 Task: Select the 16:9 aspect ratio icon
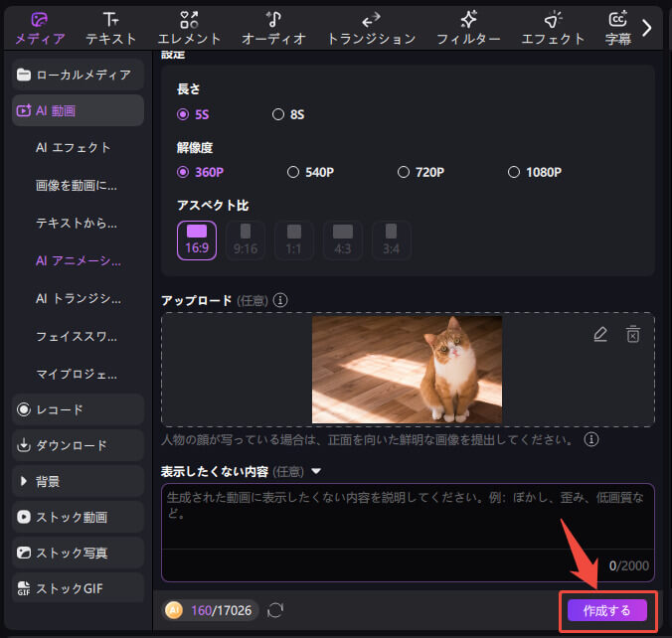(197, 239)
